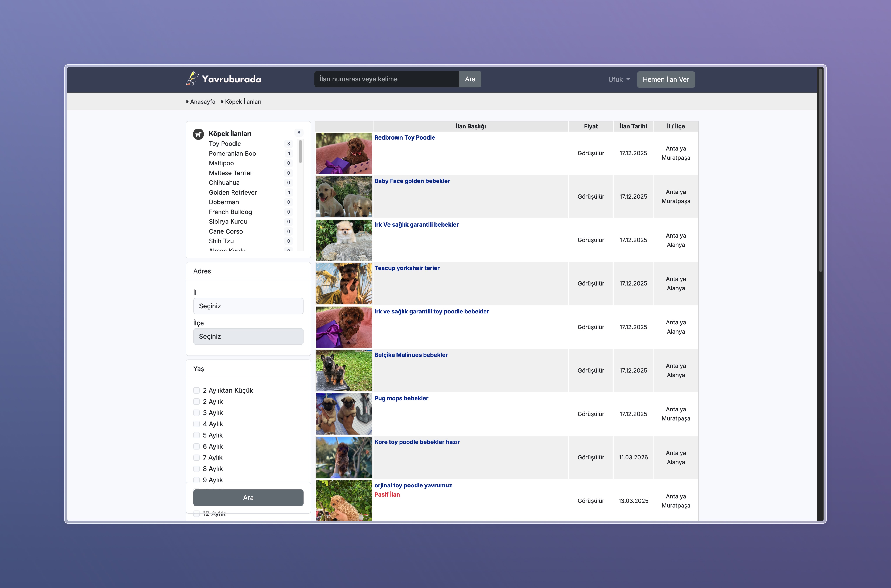Check the 2 Aylıktan Küçük checkbox

(196, 390)
